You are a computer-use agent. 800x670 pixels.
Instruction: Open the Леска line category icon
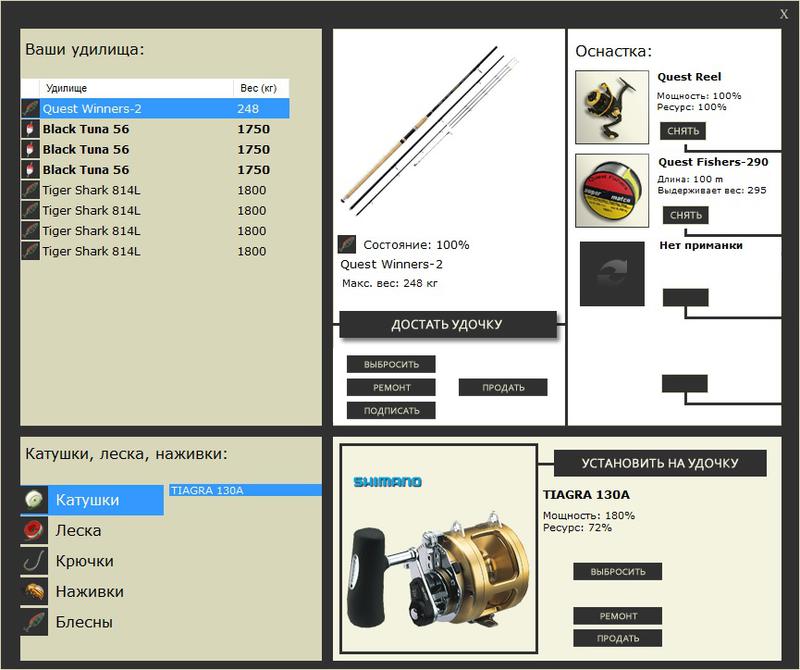pyautogui.click(x=34, y=530)
